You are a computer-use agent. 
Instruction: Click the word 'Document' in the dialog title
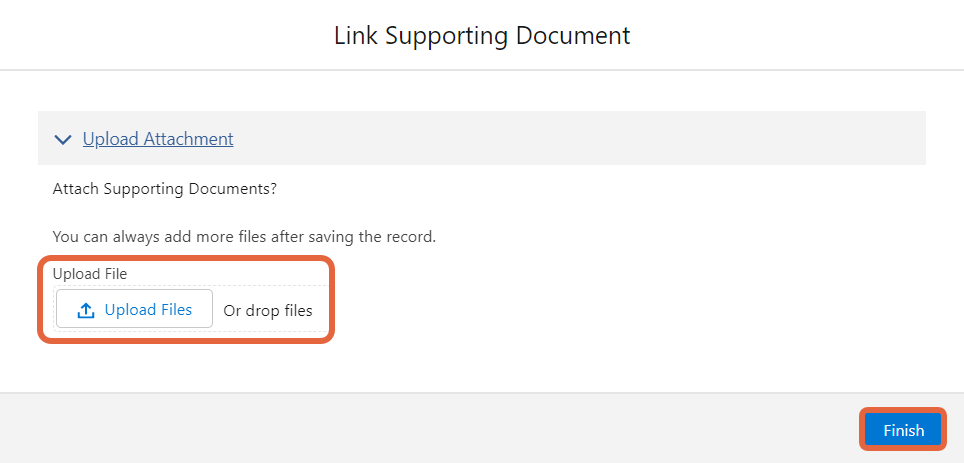tap(573, 36)
